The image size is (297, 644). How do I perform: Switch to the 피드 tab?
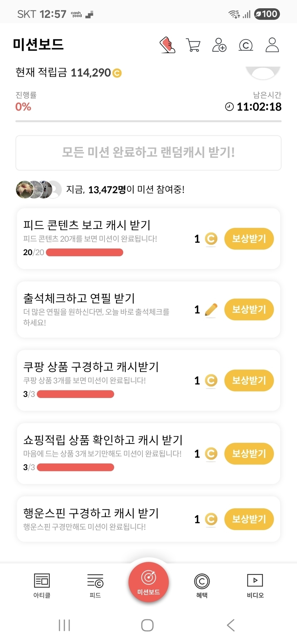(95, 585)
